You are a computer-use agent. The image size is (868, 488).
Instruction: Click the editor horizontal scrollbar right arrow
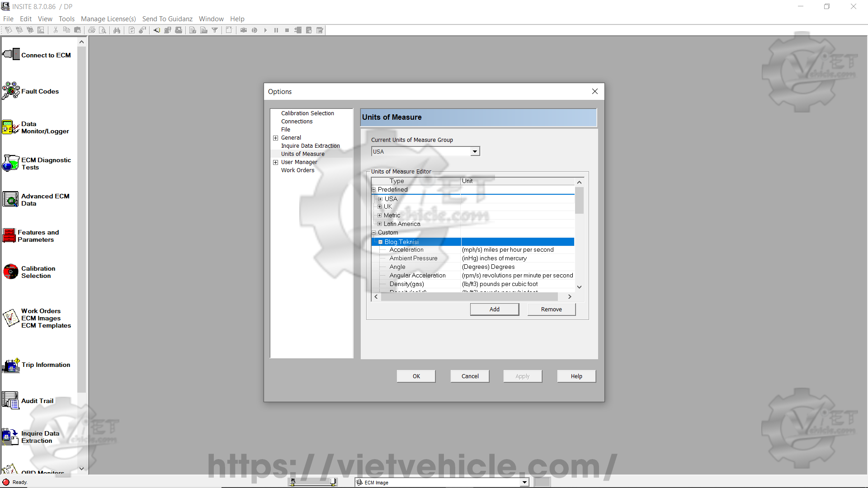[x=570, y=297]
